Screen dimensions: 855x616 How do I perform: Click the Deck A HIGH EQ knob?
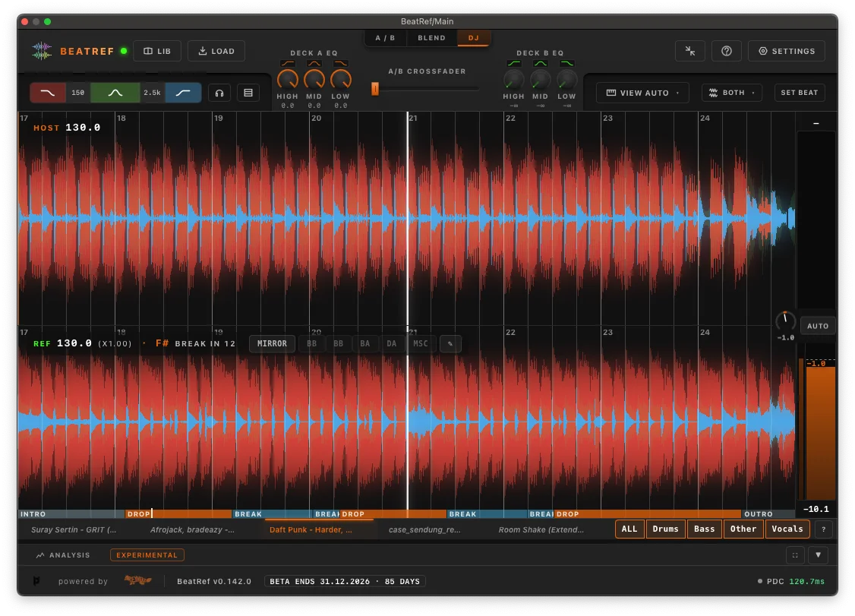pyautogui.click(x=287, y=80)
